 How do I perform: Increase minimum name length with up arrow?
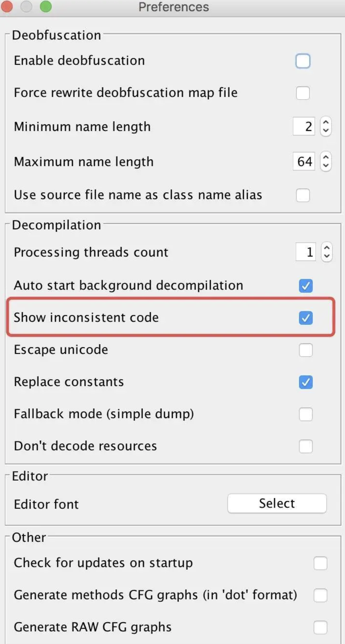click(x=326, y=123)
